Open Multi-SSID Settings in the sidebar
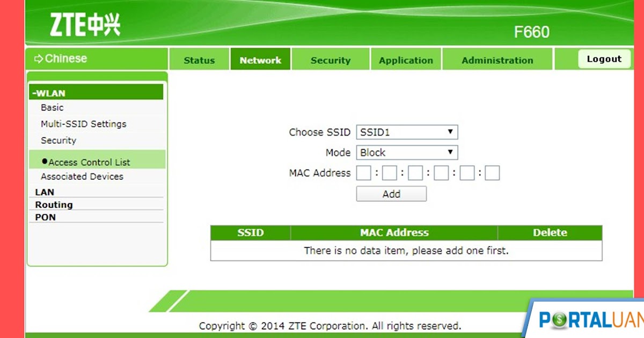Image resolution: width=644 pixels, height=338 pixels. pos(84,124)
